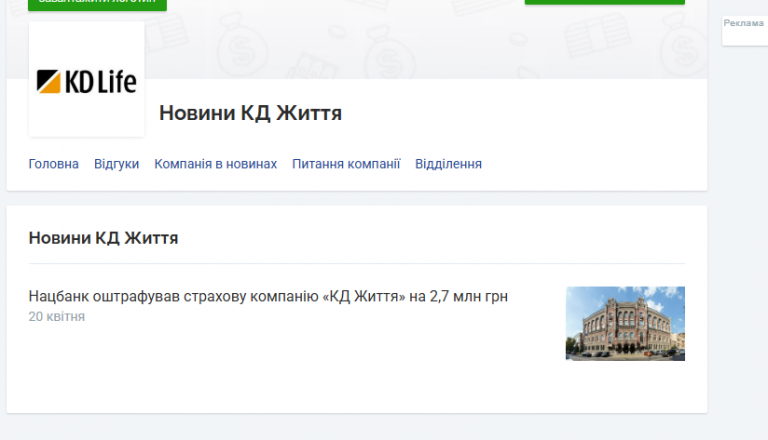
Task: Open news article about Нацбанк fine
Action: [x=268, y=296]
